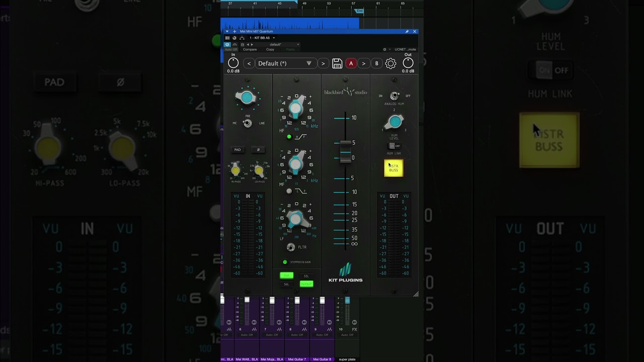Toggle the STEPPED EQ GAIN LED
The image size is (644, 362).
pos(285,262)
